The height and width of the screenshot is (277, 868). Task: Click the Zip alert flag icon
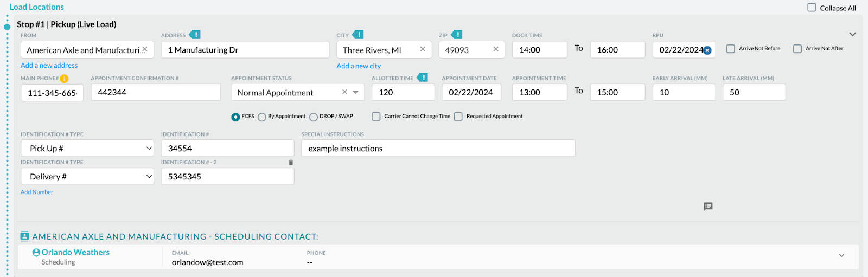click(457, 35)
